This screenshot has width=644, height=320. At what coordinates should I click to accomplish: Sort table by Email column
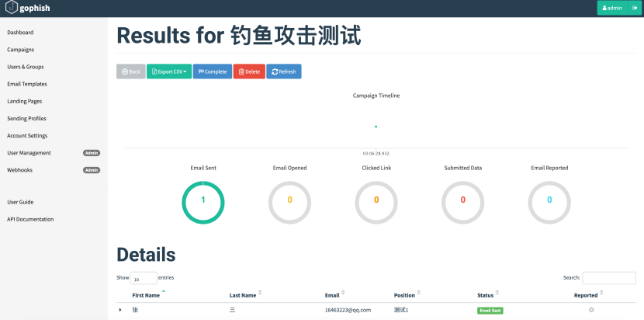332,295
